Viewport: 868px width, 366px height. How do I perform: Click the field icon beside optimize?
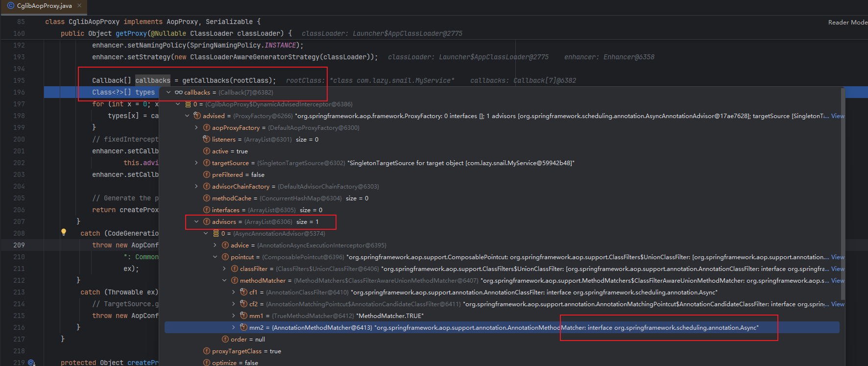207,363
